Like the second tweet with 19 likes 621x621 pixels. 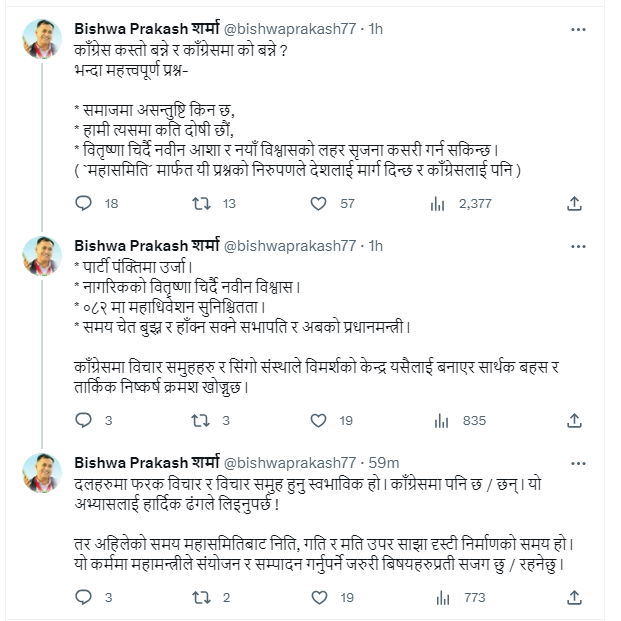(x=318, y=421)
